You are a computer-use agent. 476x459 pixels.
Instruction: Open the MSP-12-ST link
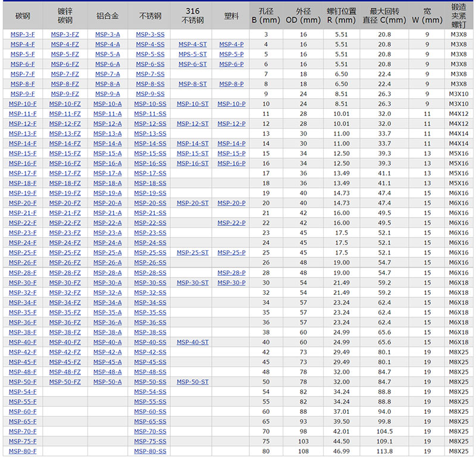193,124
